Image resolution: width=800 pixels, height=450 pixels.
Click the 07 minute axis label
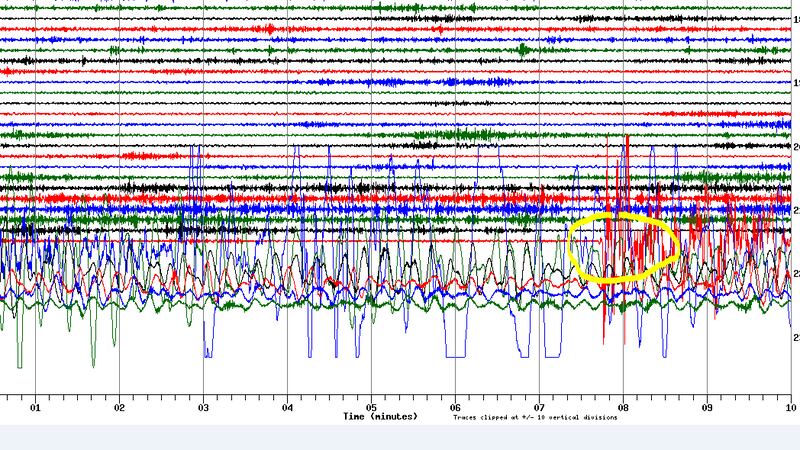539,407
